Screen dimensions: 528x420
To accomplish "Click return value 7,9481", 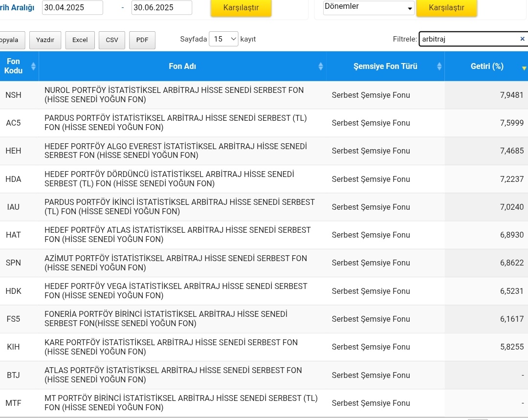I will [x=512, y=95].
